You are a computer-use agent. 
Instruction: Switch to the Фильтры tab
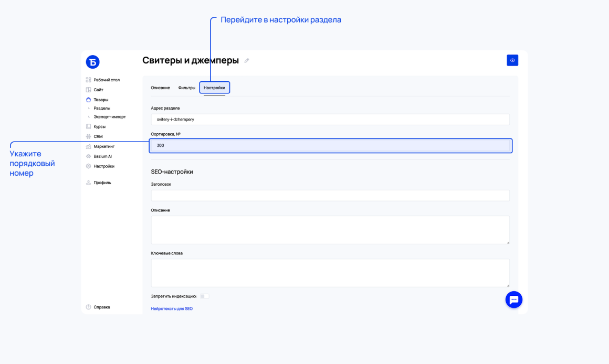[x=187, y=88]
